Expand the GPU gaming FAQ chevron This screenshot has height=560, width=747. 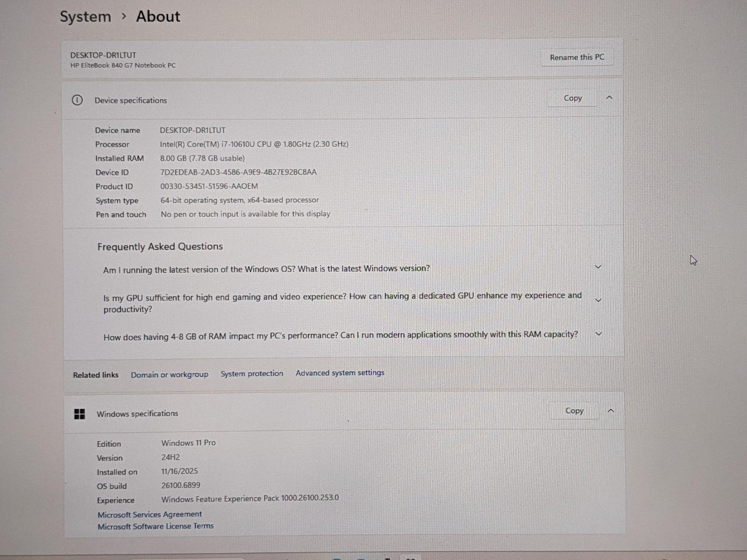point(598,300)
